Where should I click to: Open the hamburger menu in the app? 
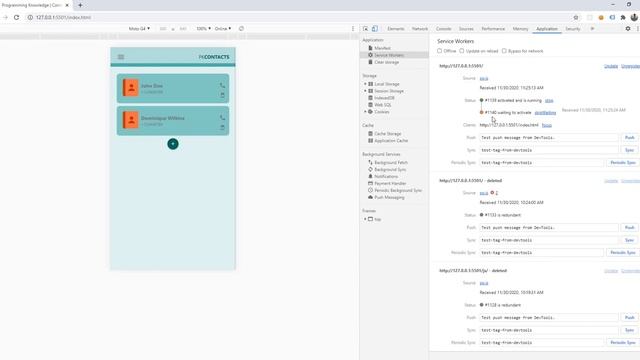pyautogui.click(x=121, y=57)
